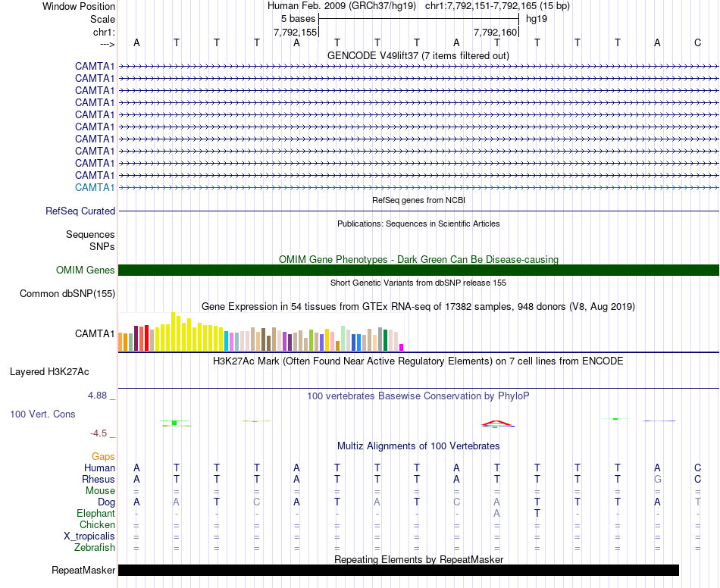Click the Window Position track label
The image size is (720, 588).
(x=79, y=6)
